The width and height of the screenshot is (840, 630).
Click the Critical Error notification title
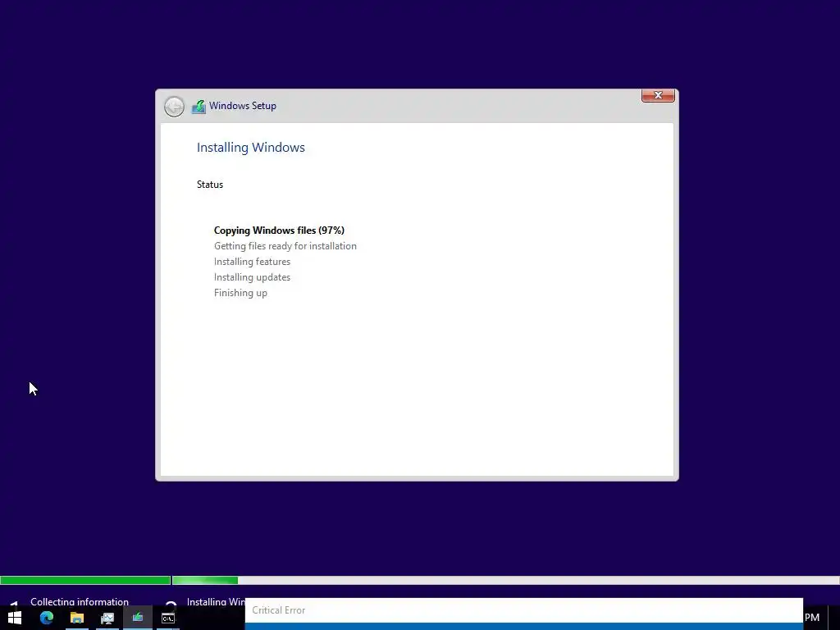tap(279, 610)
